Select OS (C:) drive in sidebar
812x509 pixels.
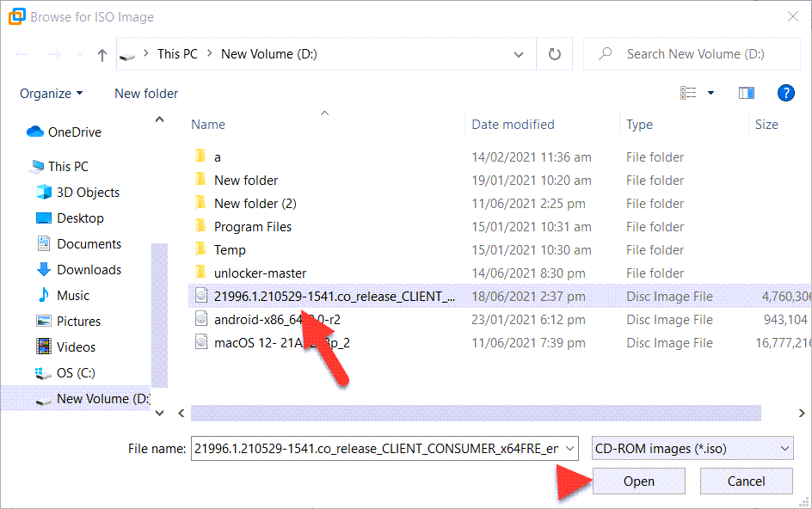click(76, 372)
